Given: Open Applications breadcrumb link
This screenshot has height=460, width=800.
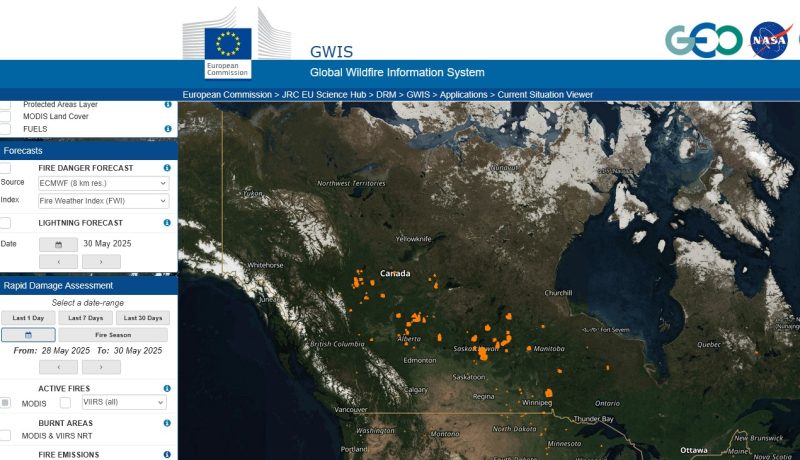Looking at the screenshot, I should pyautogui.click(x=463, y=94).
